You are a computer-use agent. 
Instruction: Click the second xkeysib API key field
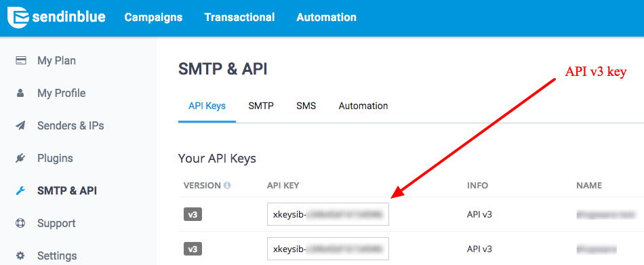point(328,249)
